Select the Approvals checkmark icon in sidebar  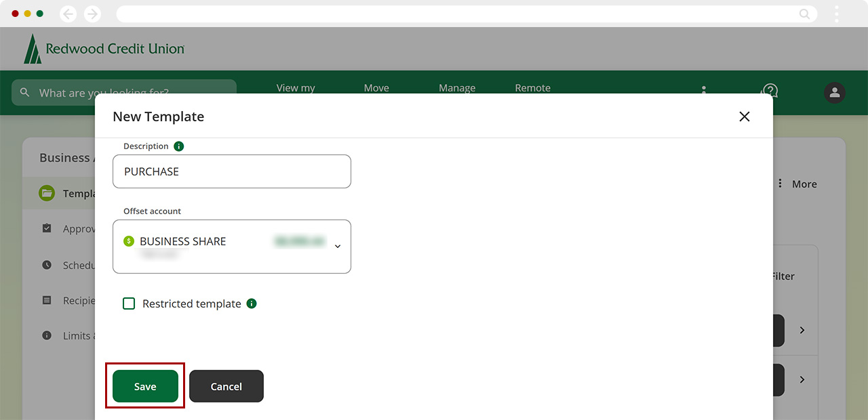pyautogui.click(x=47, y=228)
